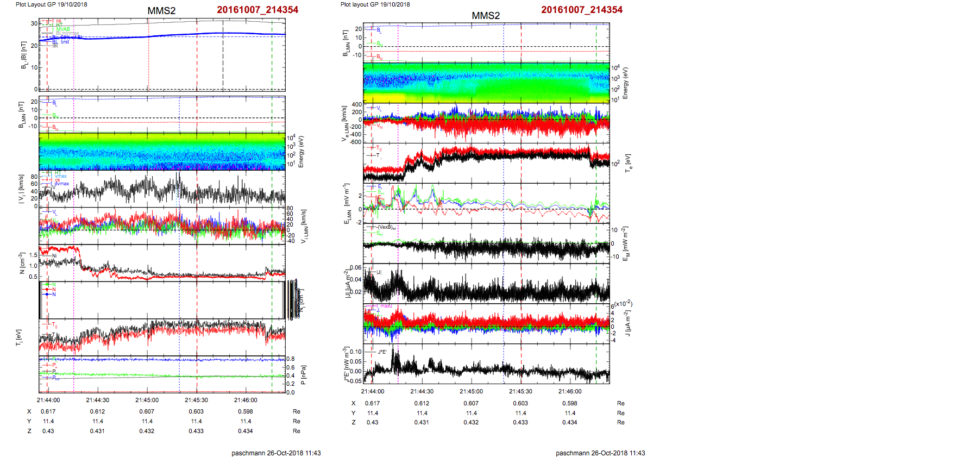Click the J*E' trace panel at bottom right
The height and width of the screenshot is (457, 980).
(x=486, y=364)
